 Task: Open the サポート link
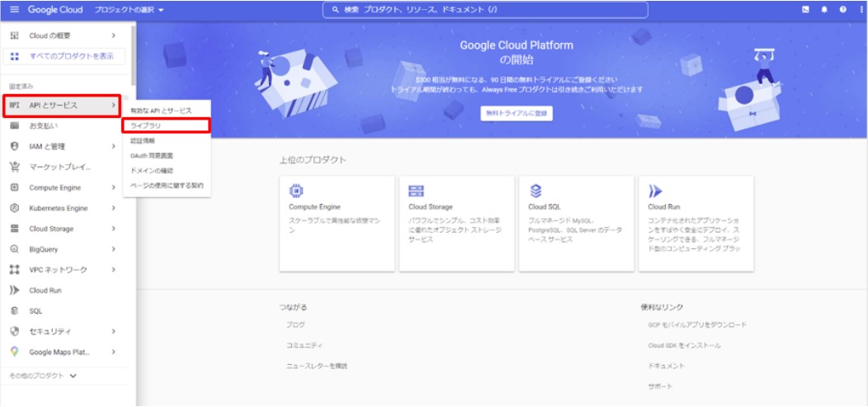pos(660,386)
